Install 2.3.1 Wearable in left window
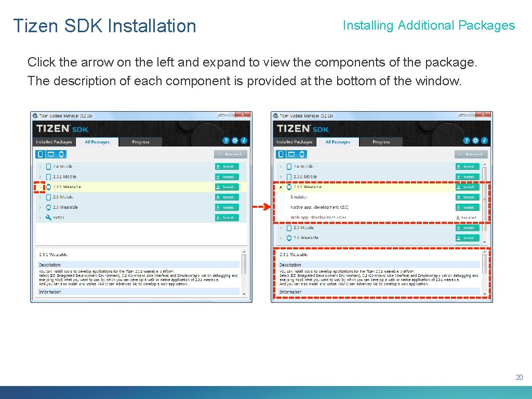 (227, 187)
